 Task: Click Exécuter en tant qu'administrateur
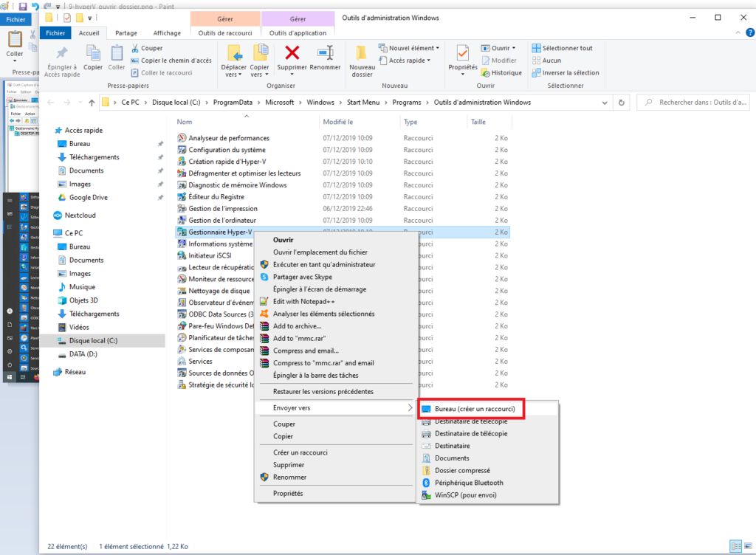324,264
